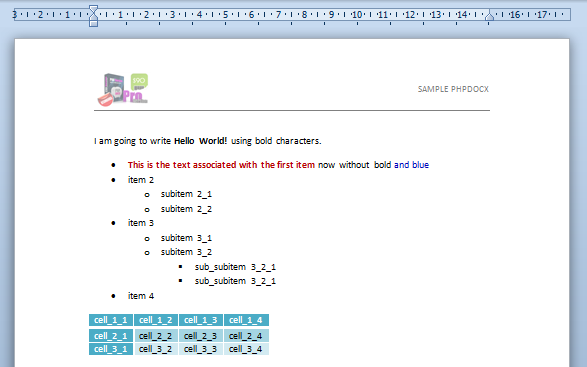Click the red text of the first list item
587x367 pixels.
click(221, 165)
